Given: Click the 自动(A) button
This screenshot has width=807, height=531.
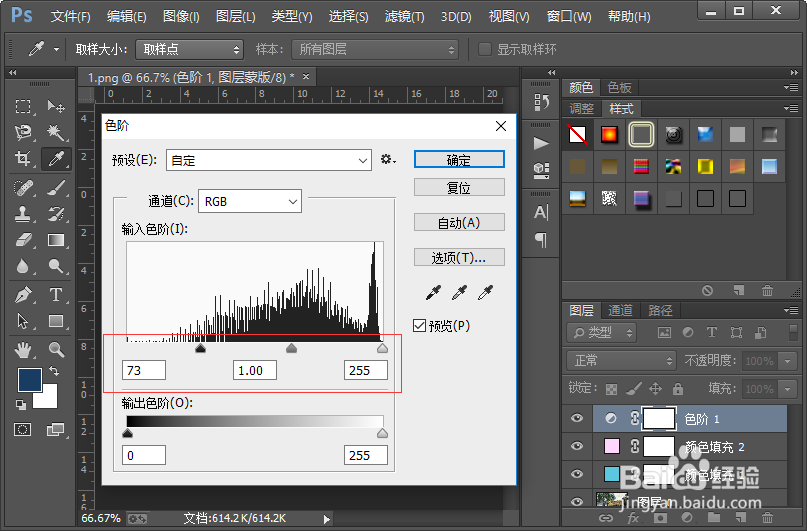Looking at the screenshot, I should (459, 222).
